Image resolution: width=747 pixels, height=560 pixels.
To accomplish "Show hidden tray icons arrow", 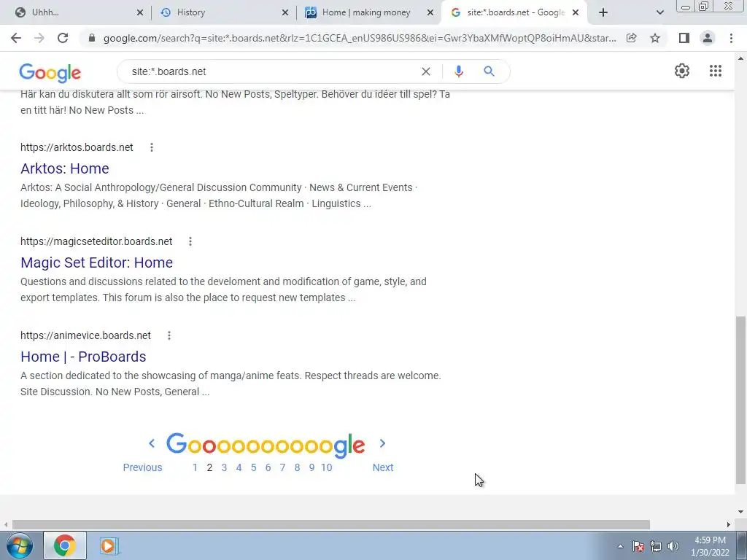I will (x=620, y=546).
